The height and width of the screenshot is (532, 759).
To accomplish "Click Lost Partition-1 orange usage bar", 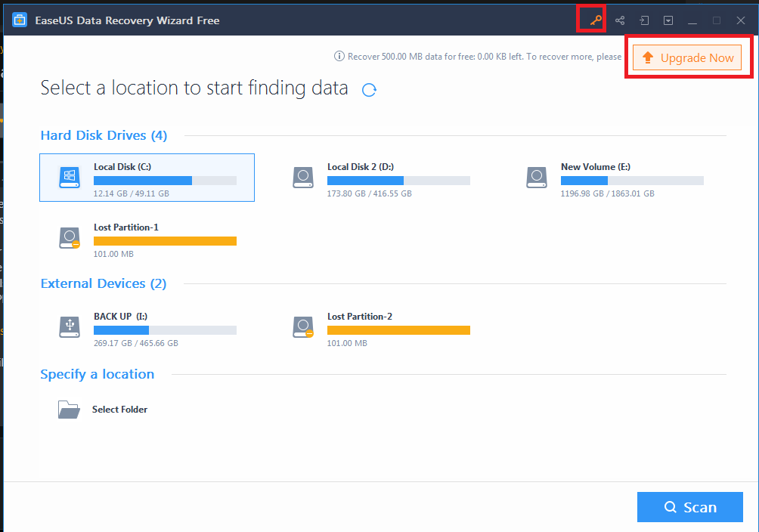I will tap(165, 241).
